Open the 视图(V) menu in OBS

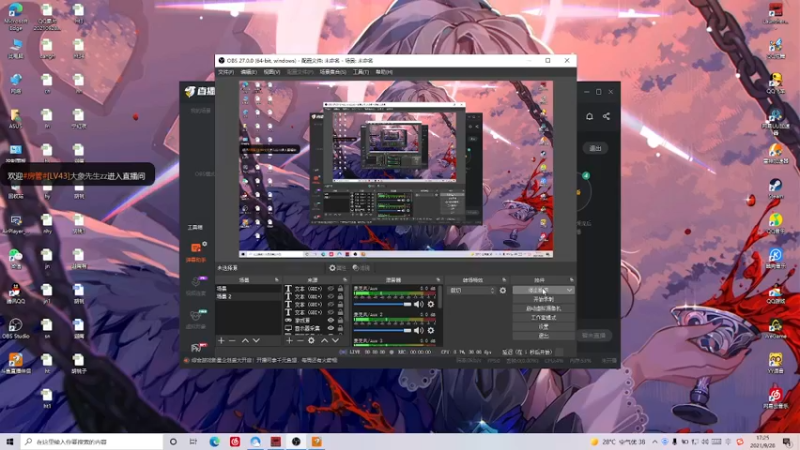tap(271, 72)
